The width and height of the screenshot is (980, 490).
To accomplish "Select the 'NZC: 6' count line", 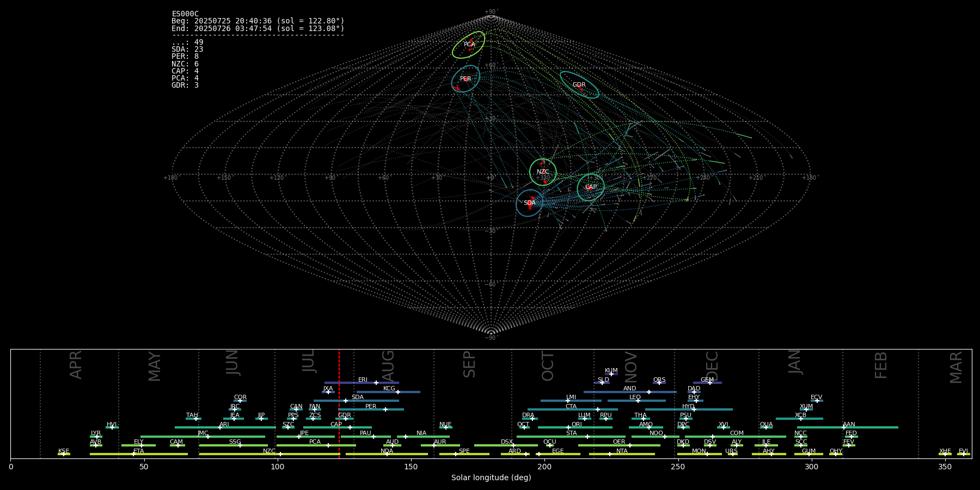I will [x=185, y=64].
